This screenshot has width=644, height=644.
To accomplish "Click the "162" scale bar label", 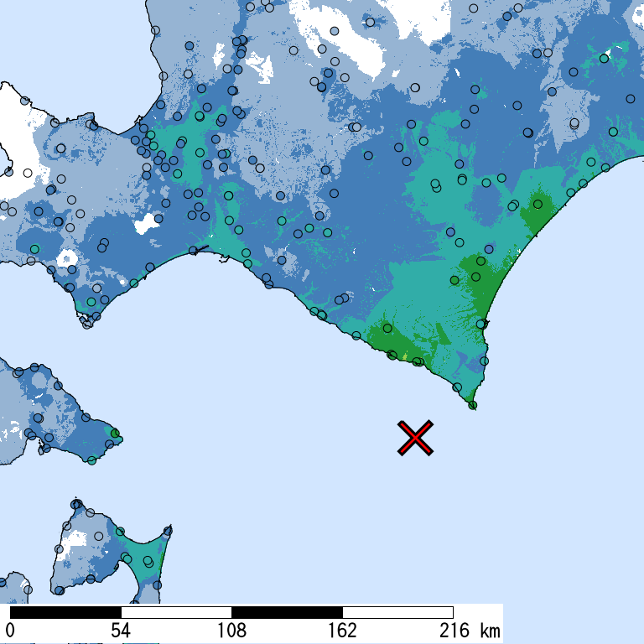I will click(342, 631).
